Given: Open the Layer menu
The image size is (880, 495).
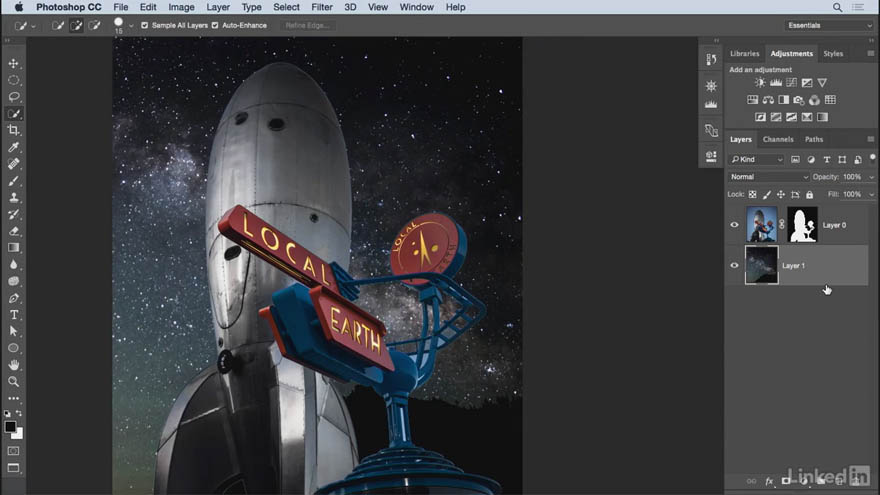Looking at the screenshot, I should [218, 7].
